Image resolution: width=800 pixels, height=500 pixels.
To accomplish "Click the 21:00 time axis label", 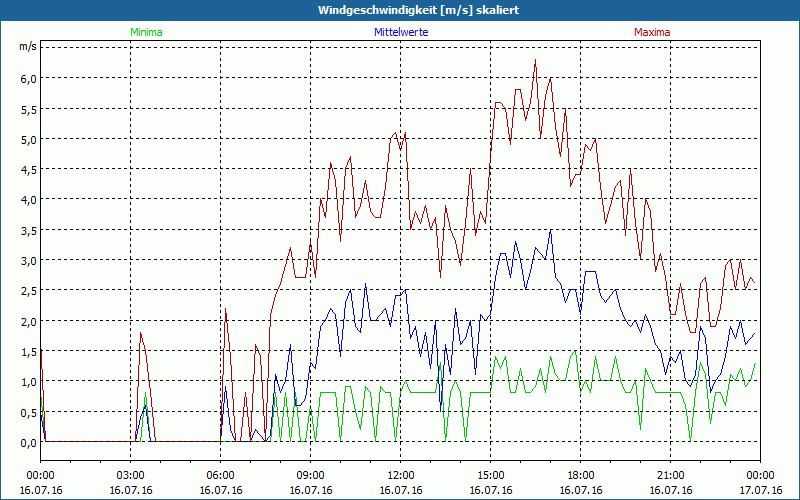I will point(670,476).
